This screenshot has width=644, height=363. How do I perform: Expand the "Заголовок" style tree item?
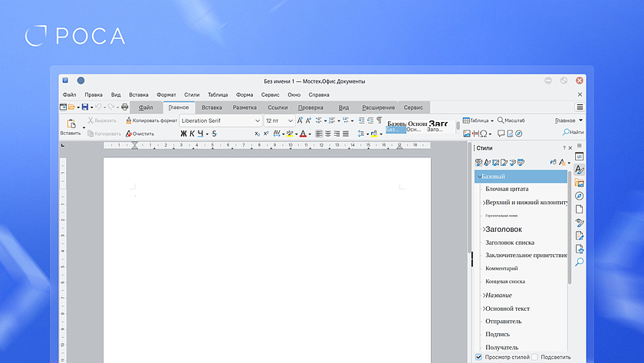click(484, 229)
